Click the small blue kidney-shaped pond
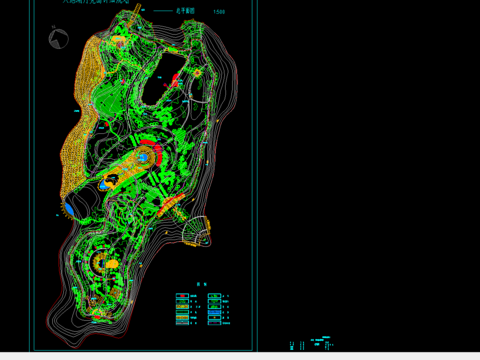Viewport: 480px width, 360px height. pyautogui.click(x=108, y=183)
